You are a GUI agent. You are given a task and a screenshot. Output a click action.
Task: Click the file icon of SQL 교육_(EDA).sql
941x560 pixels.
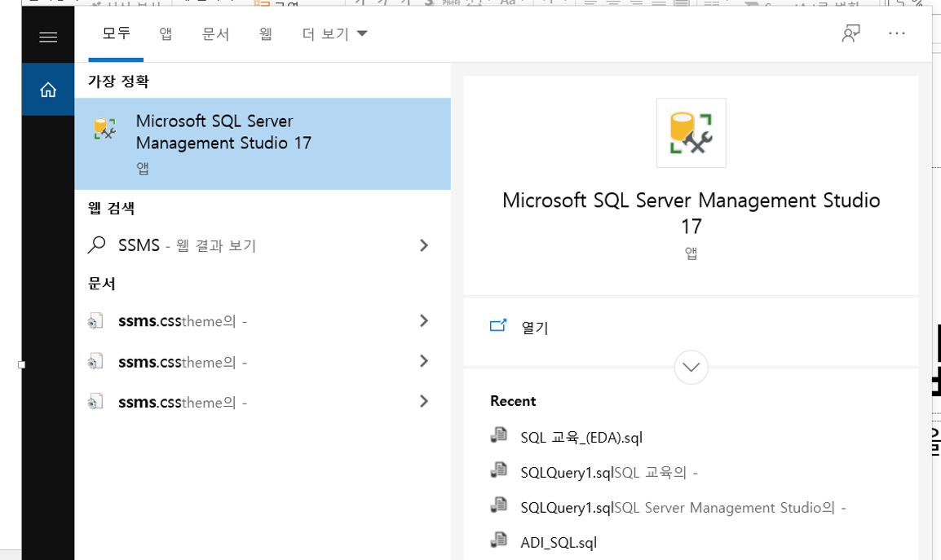point(499,435)
